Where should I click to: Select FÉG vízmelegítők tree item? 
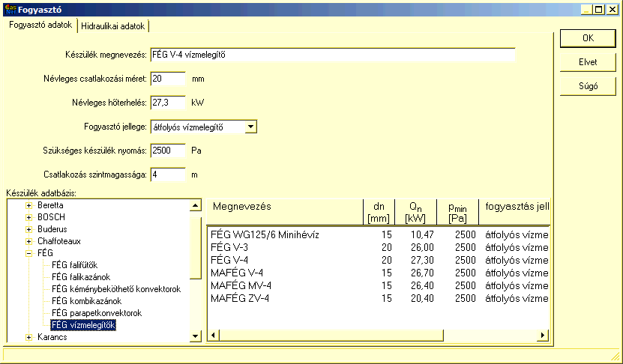tap(83, 325)
